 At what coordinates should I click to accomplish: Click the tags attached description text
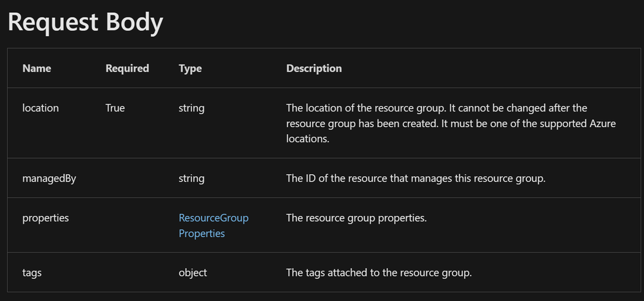tap(379, 273)
